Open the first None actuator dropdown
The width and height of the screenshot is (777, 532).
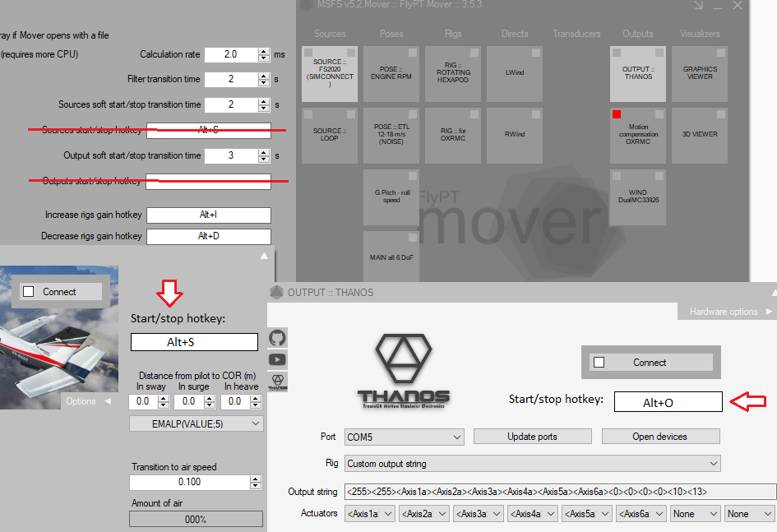pyautogui.click(x=696, y=514)
